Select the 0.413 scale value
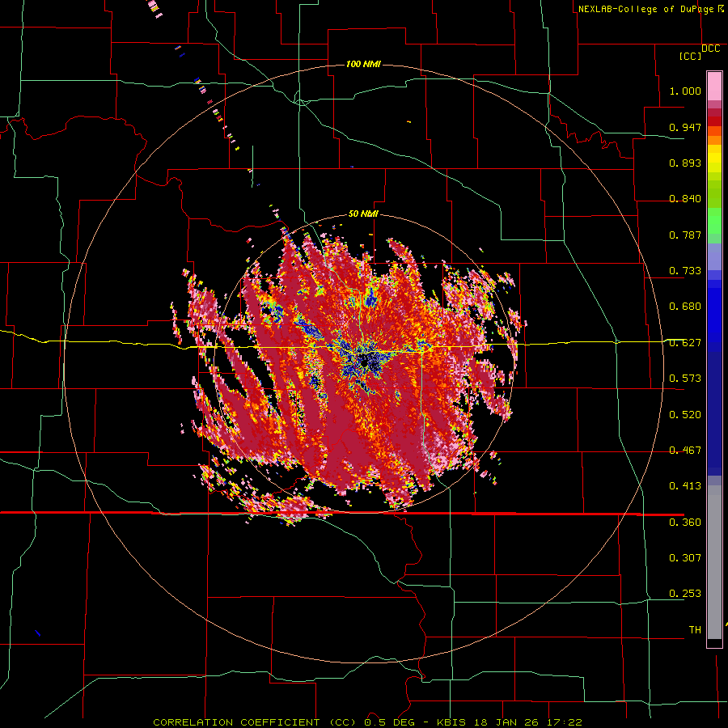Image resolution: width=728 pixels, height=728 pixels. [x=685, y=486]
